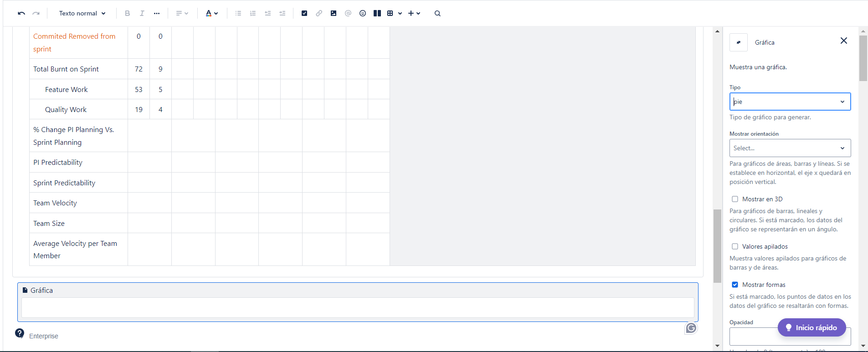Enable the Mostrar en 3D checkbox
The width and height of the screenshot is (868, 352).
pyautogui.click(x=735, y=199)
